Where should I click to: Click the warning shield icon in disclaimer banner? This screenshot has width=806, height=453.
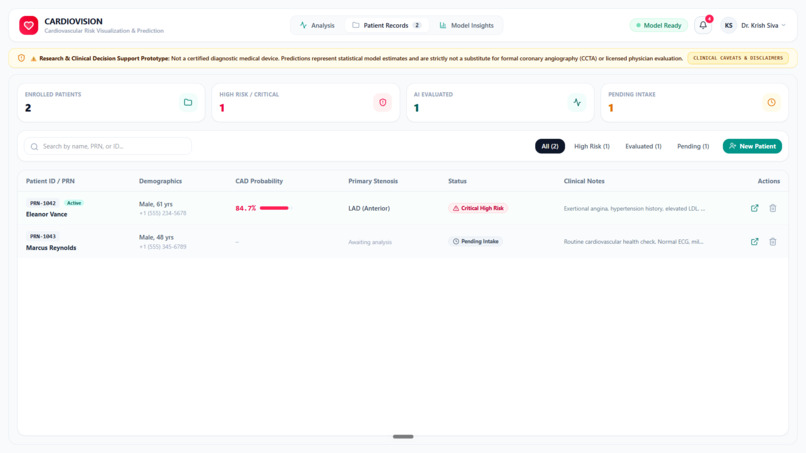pos(21,58)
